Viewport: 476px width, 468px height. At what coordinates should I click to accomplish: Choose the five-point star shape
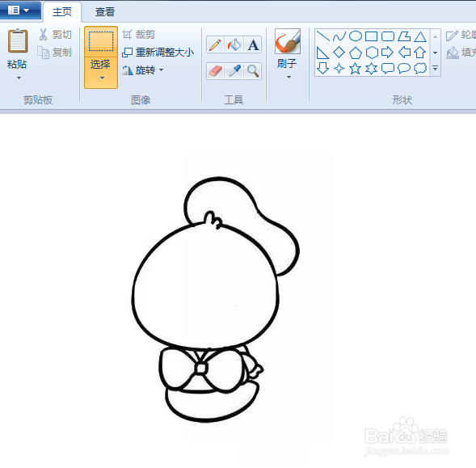pyautogui.click(x=355, y=69)
